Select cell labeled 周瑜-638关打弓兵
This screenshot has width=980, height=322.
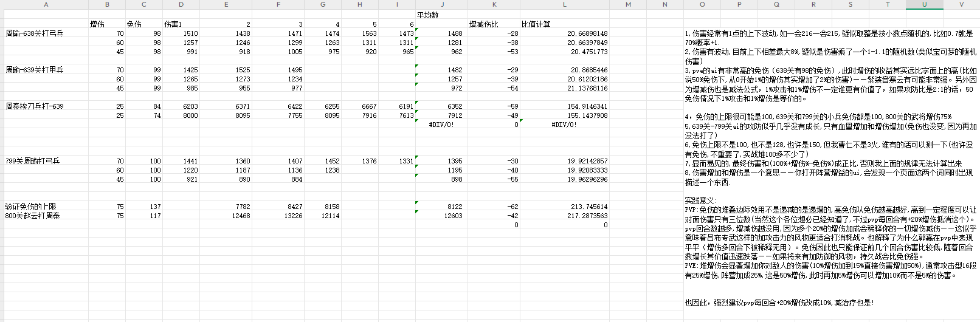click(x=35, y=33)
